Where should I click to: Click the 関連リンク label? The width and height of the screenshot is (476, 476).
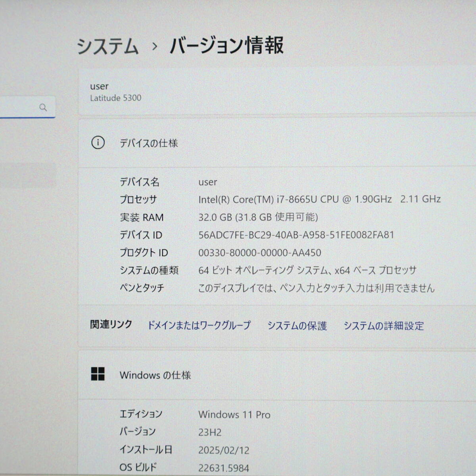click(111, 324)
